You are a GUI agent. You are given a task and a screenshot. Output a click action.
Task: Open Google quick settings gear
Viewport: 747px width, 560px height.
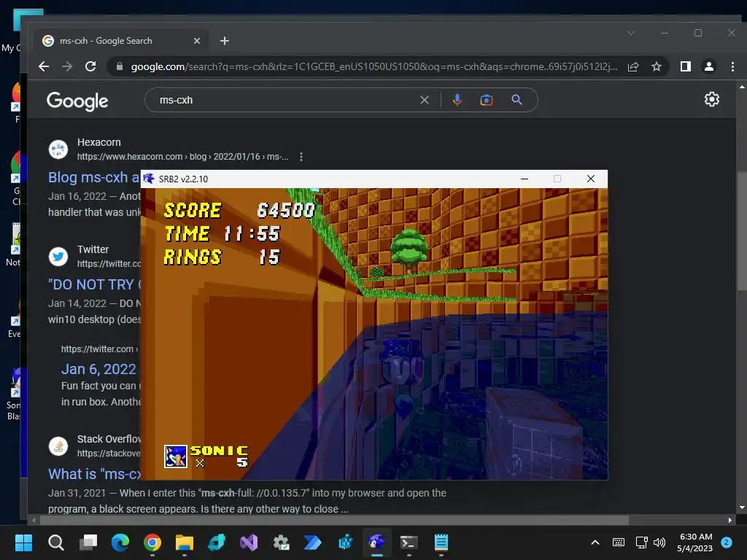click(712, 99)
